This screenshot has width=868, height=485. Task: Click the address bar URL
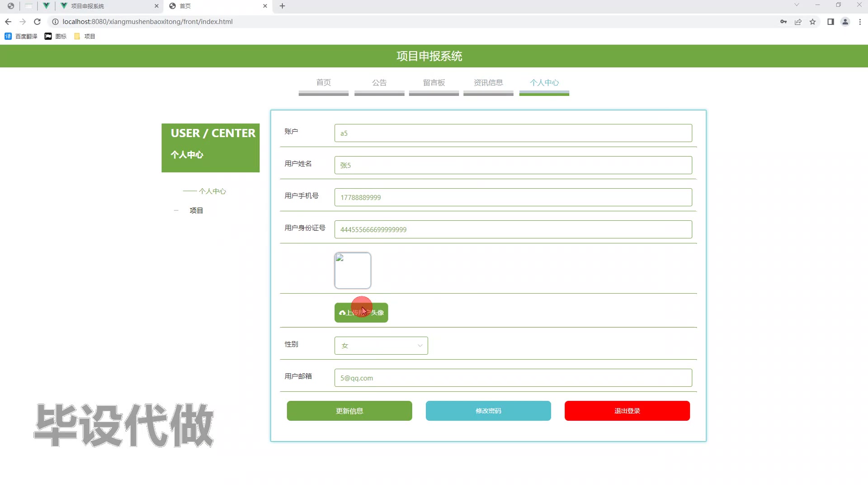click(147, 22)
